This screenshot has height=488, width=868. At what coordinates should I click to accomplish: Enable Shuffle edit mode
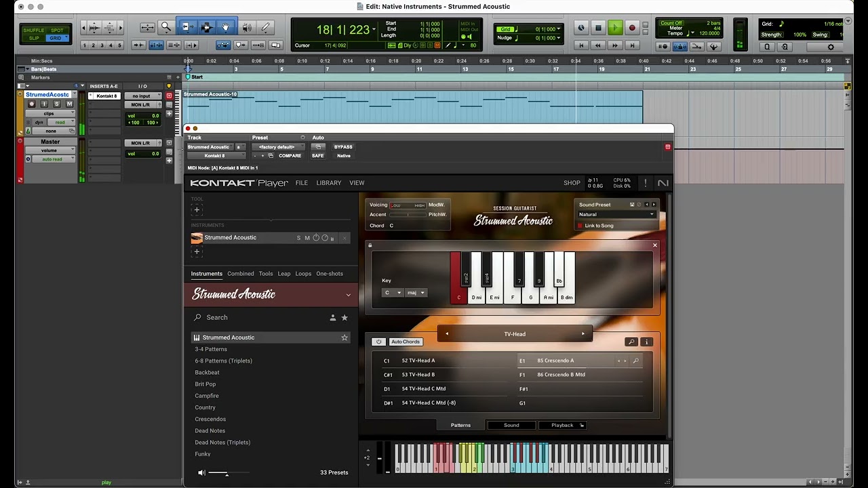pos(34,30)
